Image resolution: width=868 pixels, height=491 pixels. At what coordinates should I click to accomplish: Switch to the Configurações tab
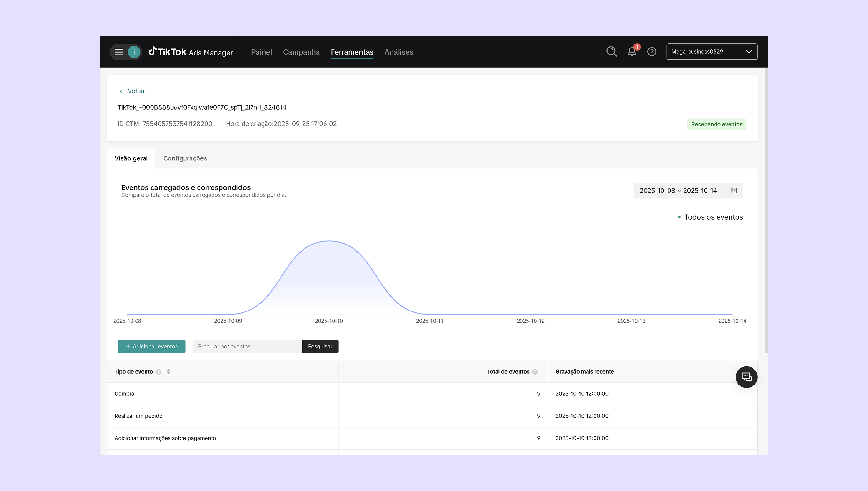pyautogui.click(x=185, y=158)
